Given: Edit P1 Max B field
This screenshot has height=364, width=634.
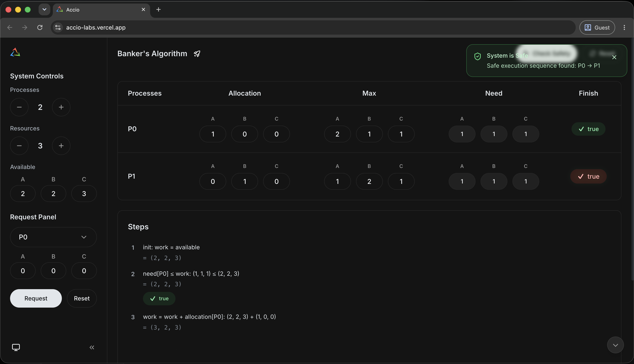Looking at the screenshot, I should pyautogui.click(x=369, y=181).
